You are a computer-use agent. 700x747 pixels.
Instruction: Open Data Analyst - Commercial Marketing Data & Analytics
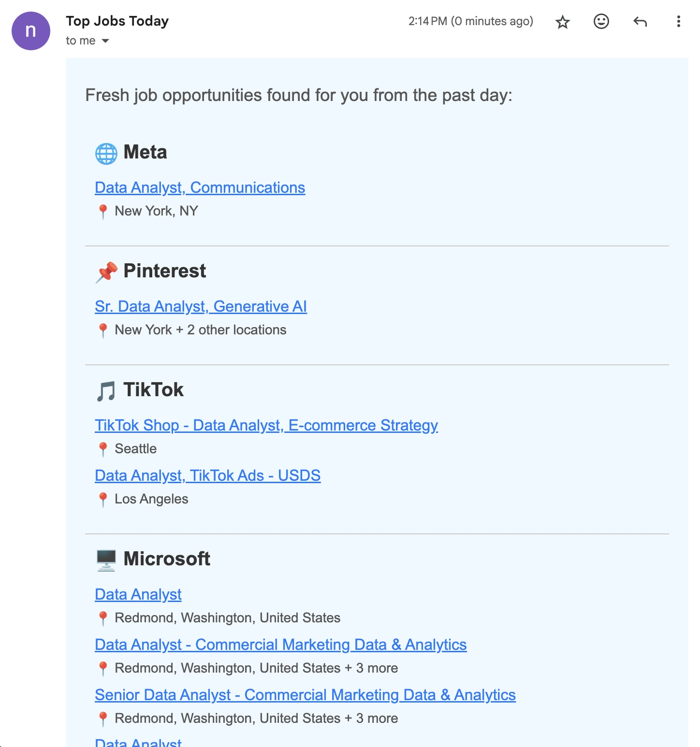click(x=281, y=645)
